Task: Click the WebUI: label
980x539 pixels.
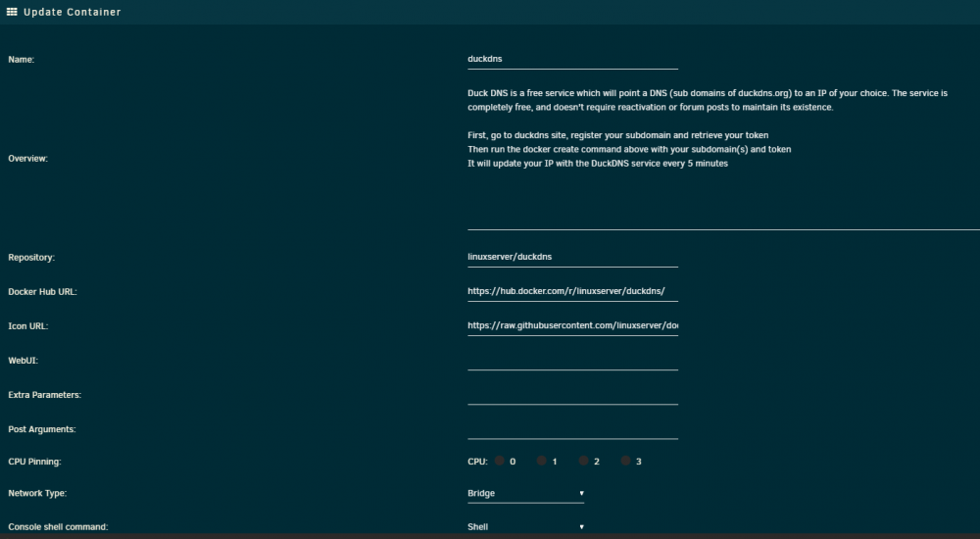Action: coord(24,361)
